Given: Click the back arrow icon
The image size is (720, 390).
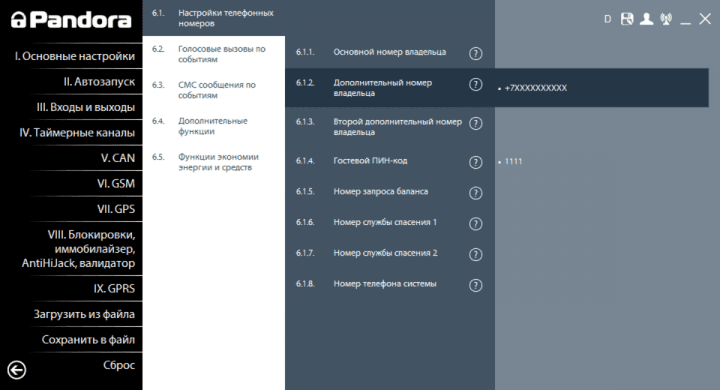Looking at the screenshot, I should tap(17, 370).
